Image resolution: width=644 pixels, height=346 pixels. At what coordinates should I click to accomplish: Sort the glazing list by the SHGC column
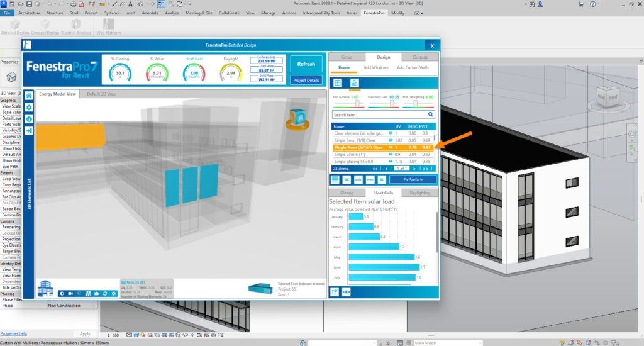[x=411, y=126]
